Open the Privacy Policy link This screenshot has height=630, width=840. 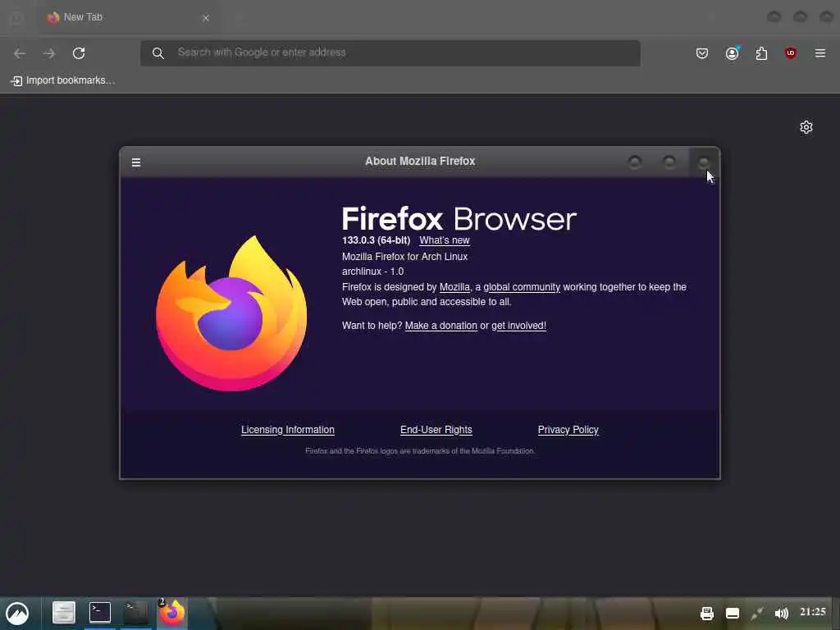point(568,430)
